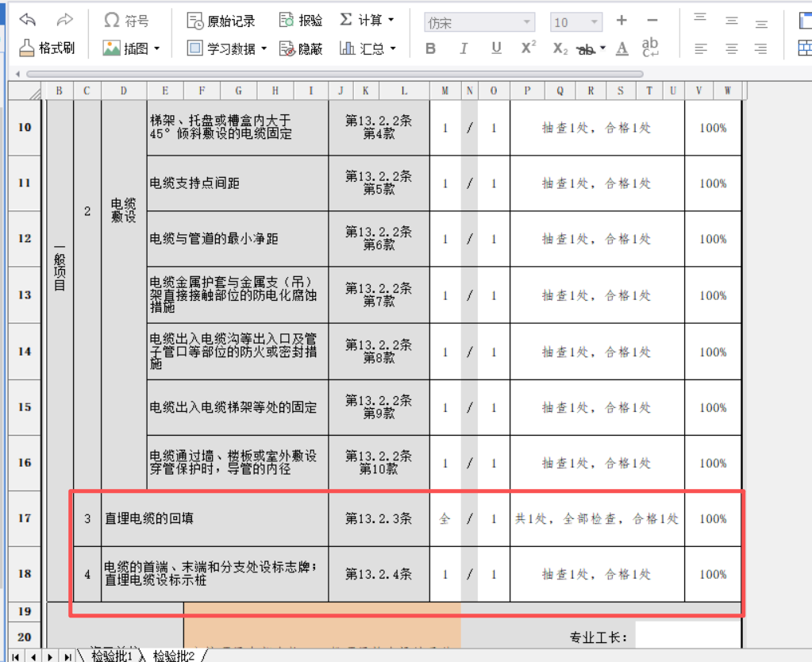The height and width of the screenshot is (662, 812).
Task: Increase font size with plus icon
Action: tap(622, 21)
